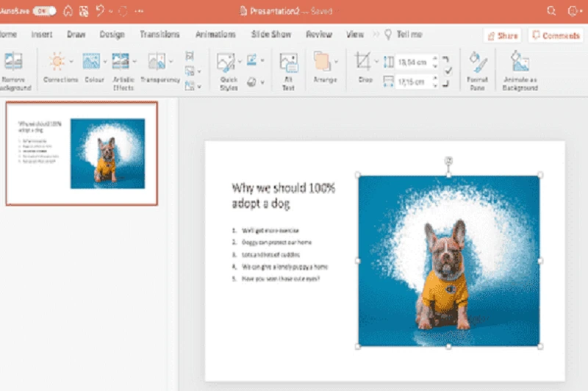588x391 pixels.
Task: Click the Remove Background icon
Action: point(13,62)
